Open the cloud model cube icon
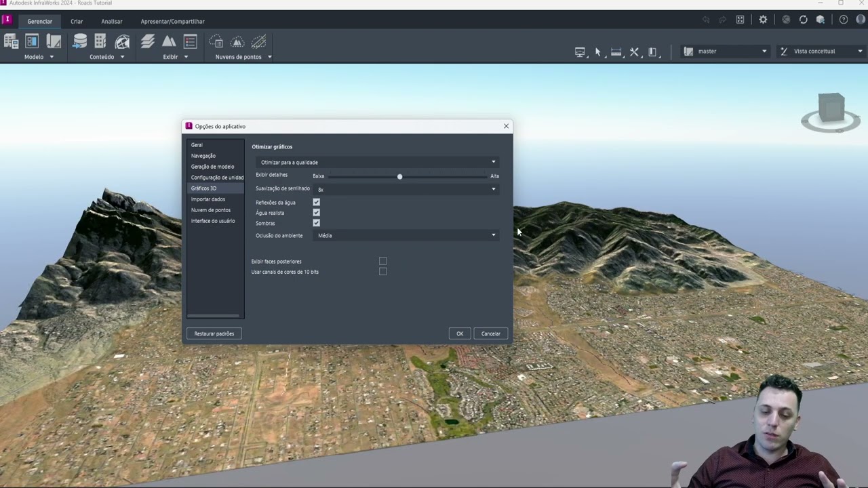The width and height of the screenshot is (868, 488). [821, 20]
